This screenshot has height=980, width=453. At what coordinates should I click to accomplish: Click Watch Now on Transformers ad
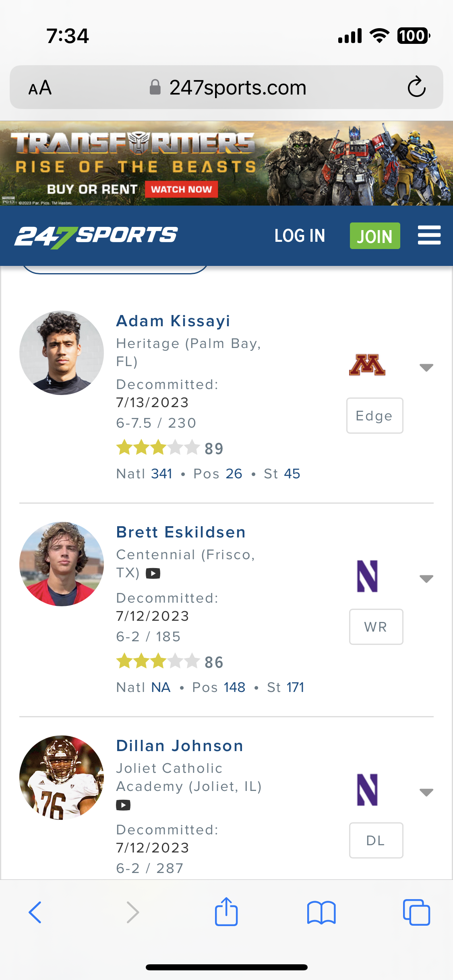(x=181, y=189)
